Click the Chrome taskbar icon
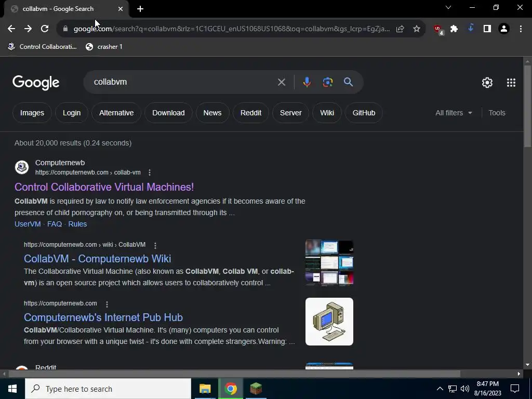532x399 pixels. [x=230, y=389]
